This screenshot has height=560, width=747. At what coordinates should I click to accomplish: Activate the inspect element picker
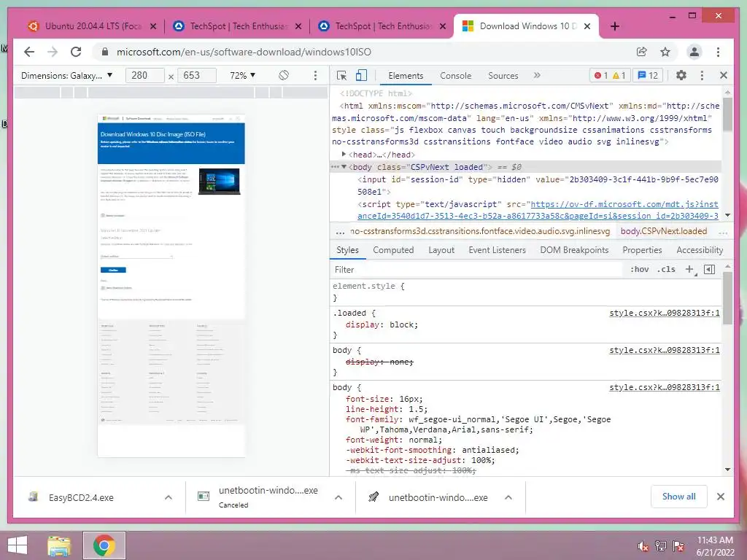341,75
